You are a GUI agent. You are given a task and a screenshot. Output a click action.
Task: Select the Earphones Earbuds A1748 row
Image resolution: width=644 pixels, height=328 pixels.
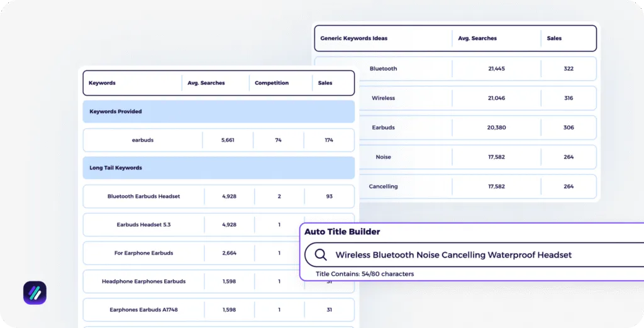tap(143, 309)
